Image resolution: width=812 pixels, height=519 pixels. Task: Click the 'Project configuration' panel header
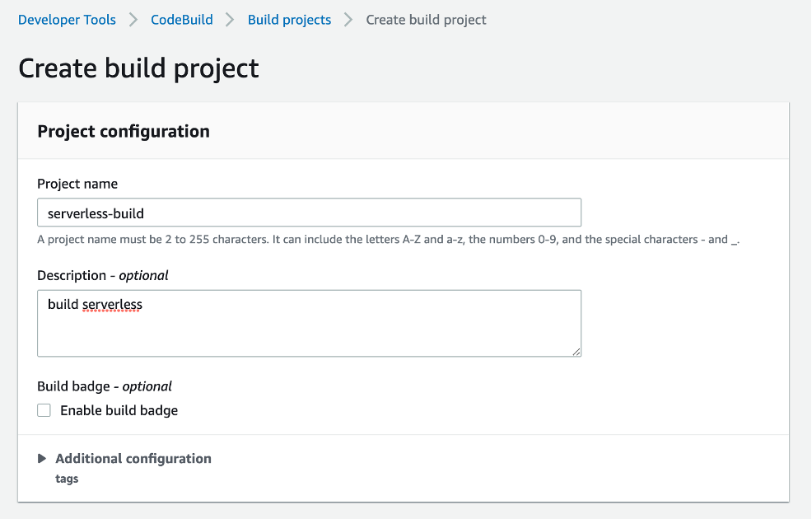(124, 131)
